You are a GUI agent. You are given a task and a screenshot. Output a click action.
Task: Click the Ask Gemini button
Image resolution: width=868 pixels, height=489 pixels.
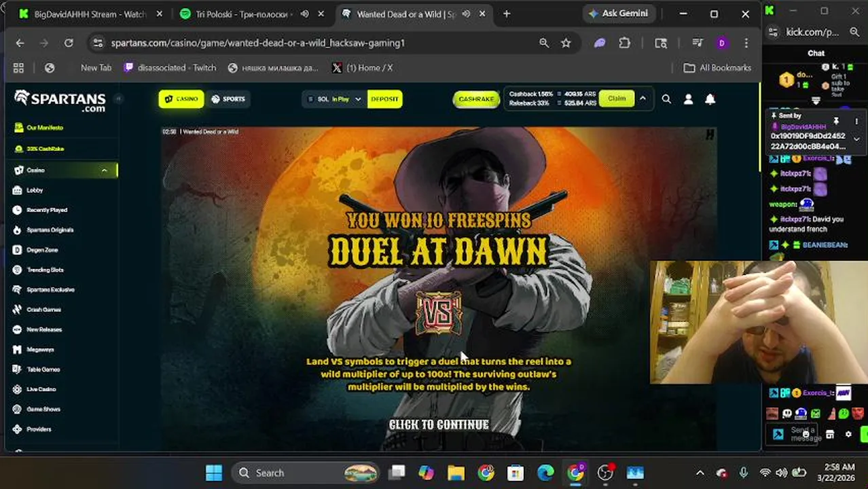pyautogui.click(x=618, y=14)
